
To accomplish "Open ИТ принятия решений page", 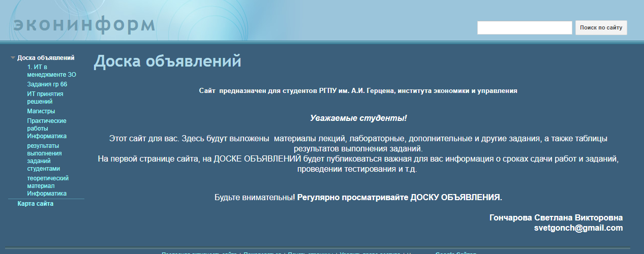I will pyautogui.click(x=45, y=98).
